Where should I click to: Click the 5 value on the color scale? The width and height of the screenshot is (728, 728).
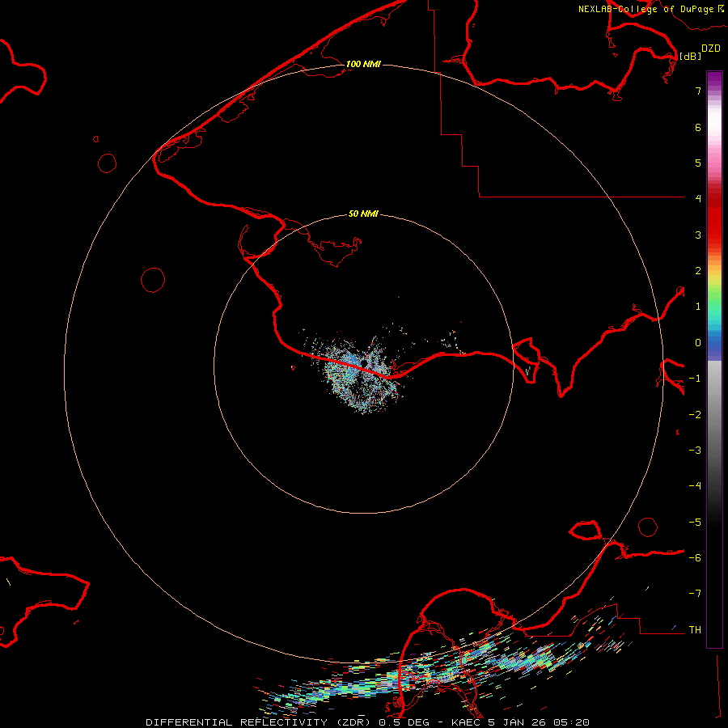tap(698, 163)
